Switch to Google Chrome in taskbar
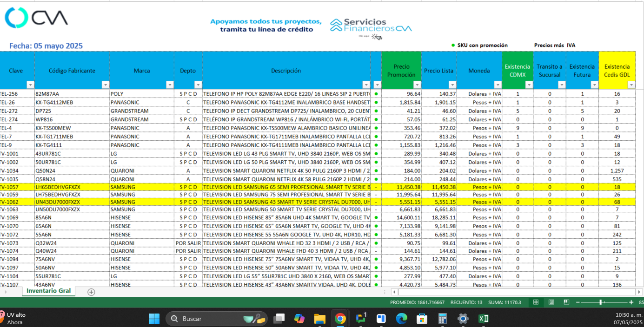This screenshot has width=644, height=327. tap(340, 319)
